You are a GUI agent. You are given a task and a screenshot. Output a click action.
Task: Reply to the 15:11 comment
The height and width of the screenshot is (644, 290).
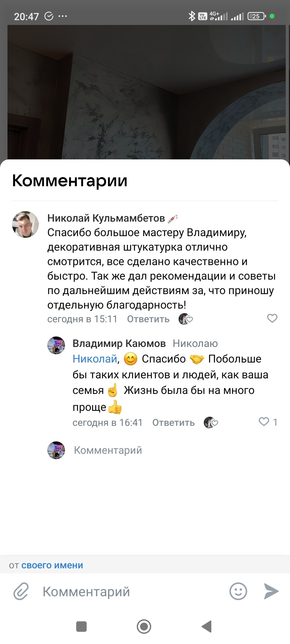click(x=148, y=319)
